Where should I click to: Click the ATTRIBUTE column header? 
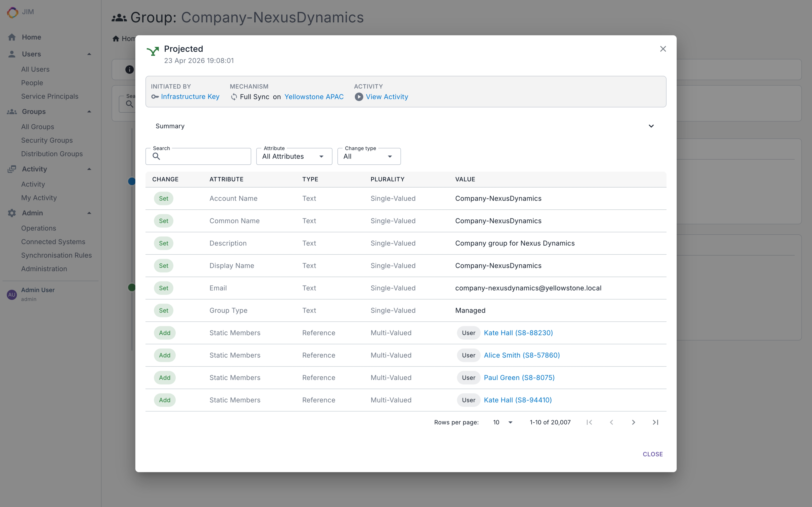pyautogui.click(x=226, y=179)
